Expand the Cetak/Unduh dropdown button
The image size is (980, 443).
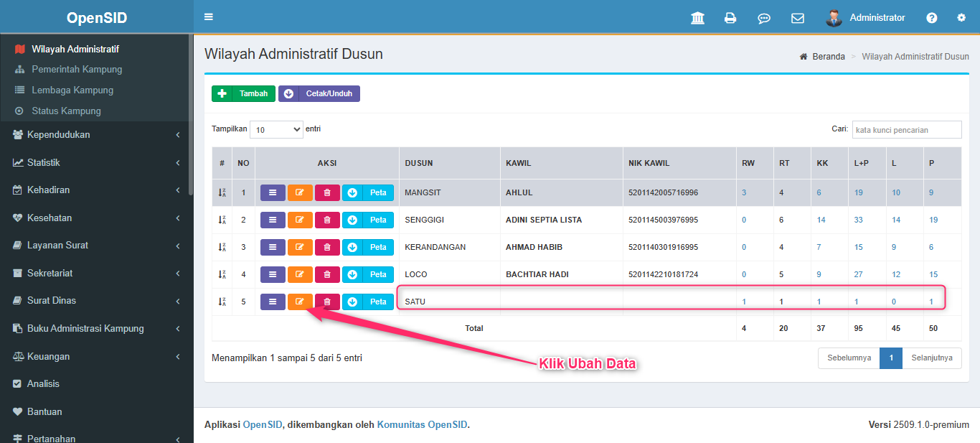319,93
